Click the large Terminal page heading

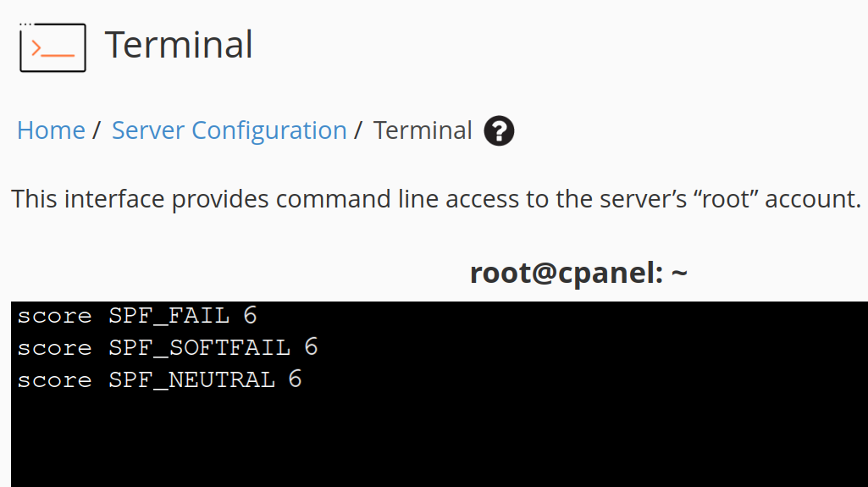coord(179,45)
